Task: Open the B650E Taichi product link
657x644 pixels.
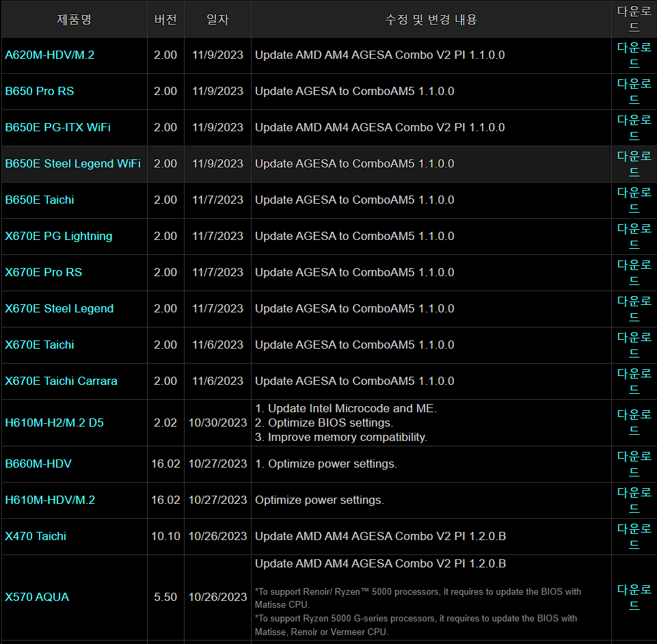Action: pyautogui.click(x=40, y=200)
